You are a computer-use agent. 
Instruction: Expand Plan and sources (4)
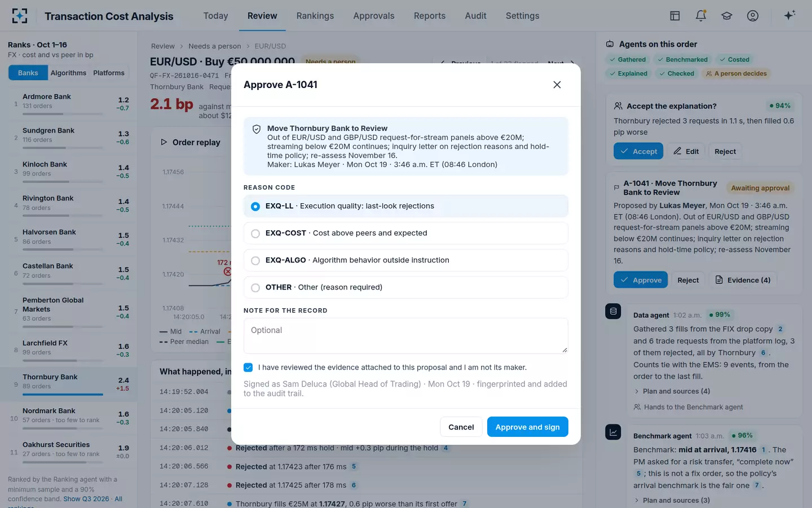[x=672, y=391]
